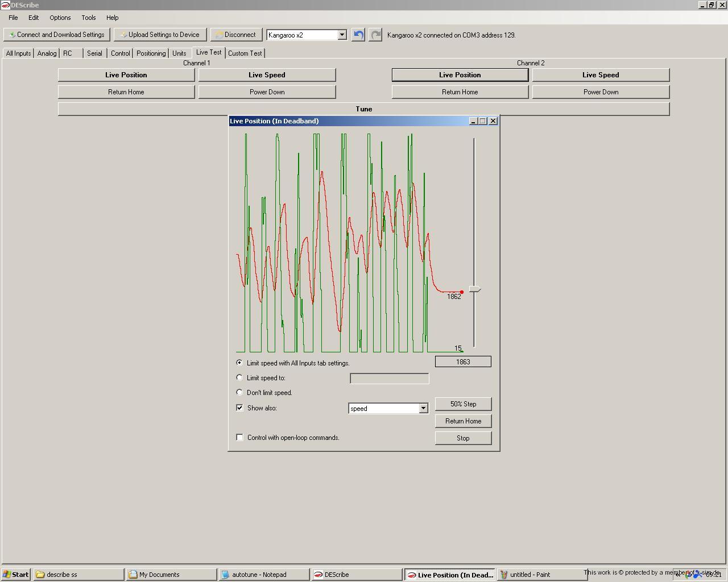
Task: Click the undo arrow icon
Action: point(358,35)
